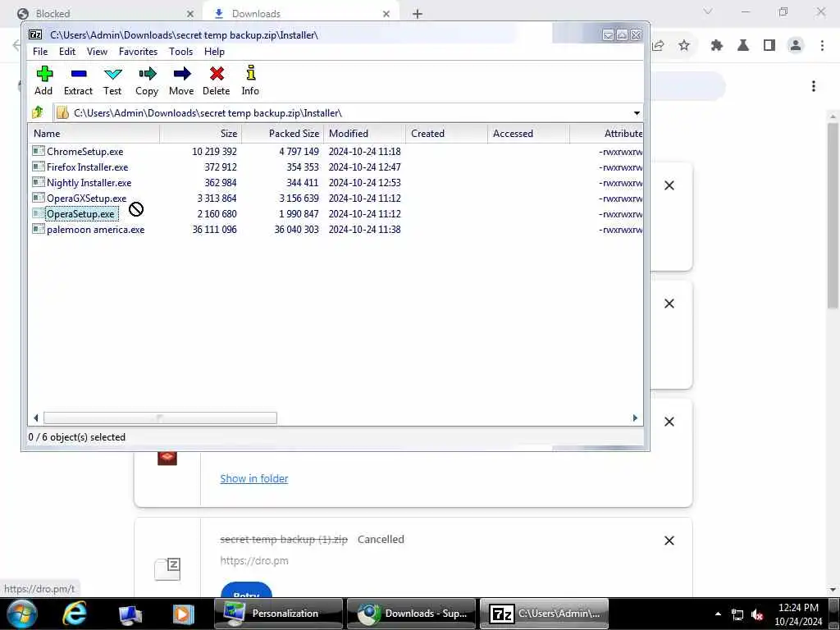Expand the 7-Zip address path dropdown
Image resolution: width=840 pixels, height=630 pixels.
coord(637,113)
